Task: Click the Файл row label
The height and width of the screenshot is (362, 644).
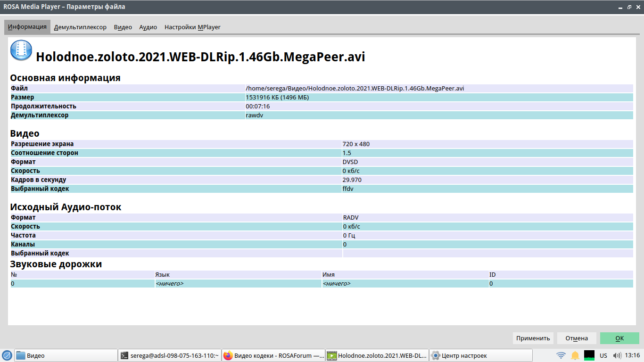Action: [x=19, y=88]
